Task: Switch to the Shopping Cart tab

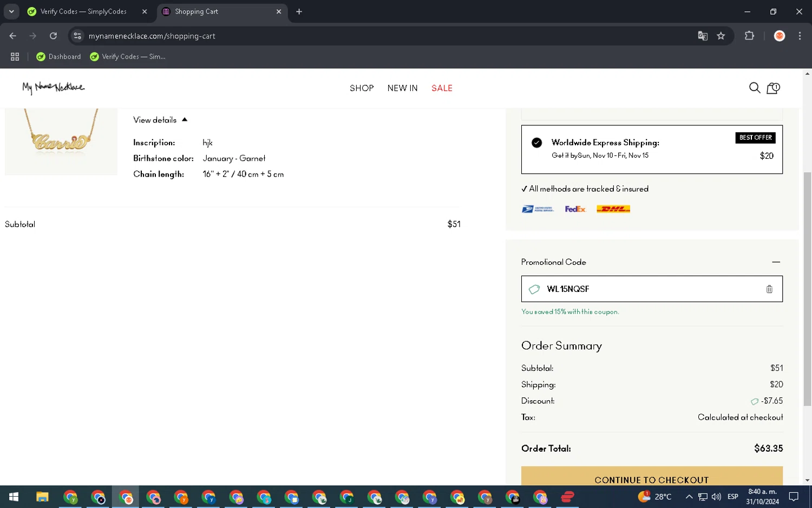Action: tap(222, 11)
